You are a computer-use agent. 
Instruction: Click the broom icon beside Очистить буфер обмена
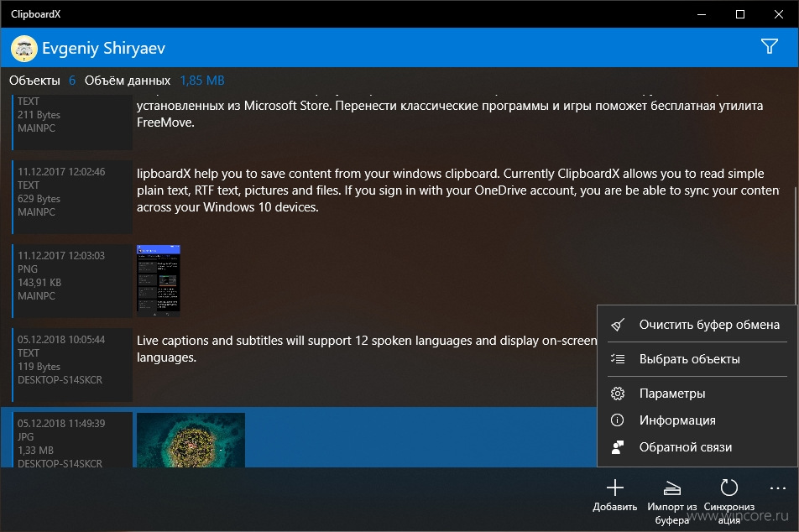(618, 325)
